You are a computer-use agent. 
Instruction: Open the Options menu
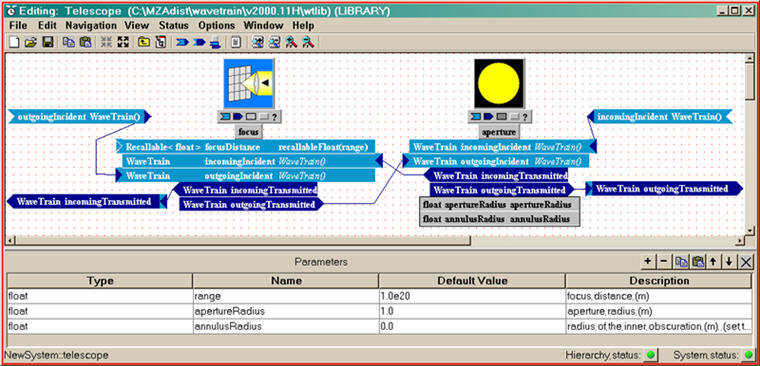[x=216, y=25]
